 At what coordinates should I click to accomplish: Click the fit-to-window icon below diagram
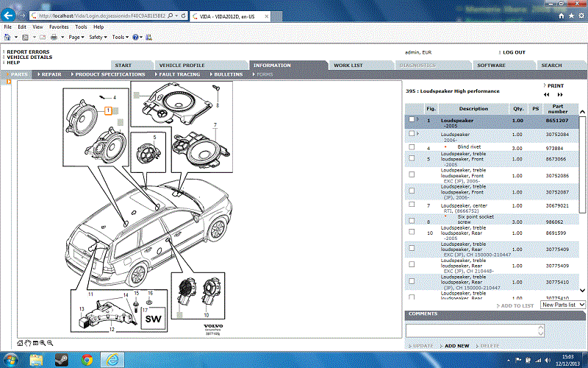pos(35,343)
